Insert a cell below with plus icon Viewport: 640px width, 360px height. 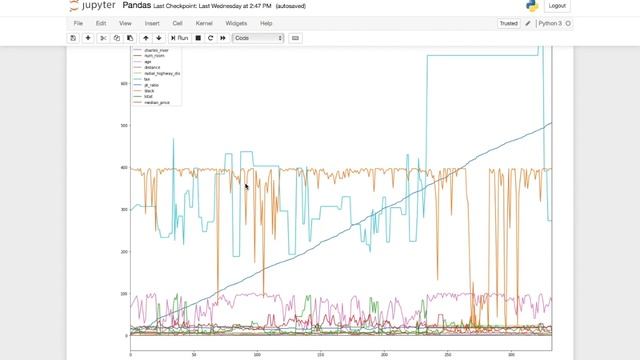pyautogui.click(x=88, y=38)
